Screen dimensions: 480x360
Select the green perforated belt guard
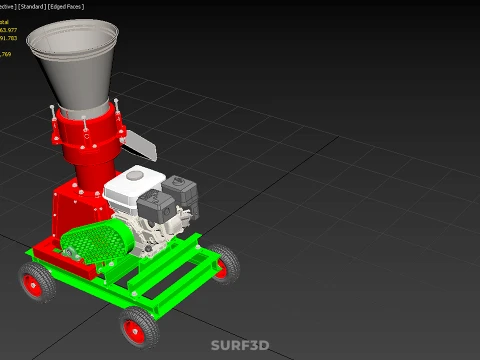tap(98, 242)
